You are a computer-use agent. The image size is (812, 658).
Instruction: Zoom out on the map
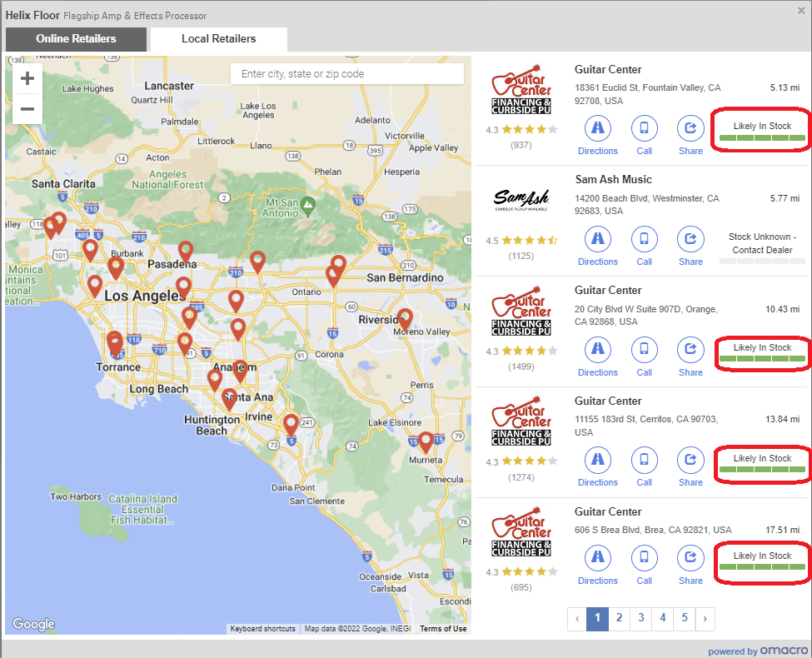point(27,109)
